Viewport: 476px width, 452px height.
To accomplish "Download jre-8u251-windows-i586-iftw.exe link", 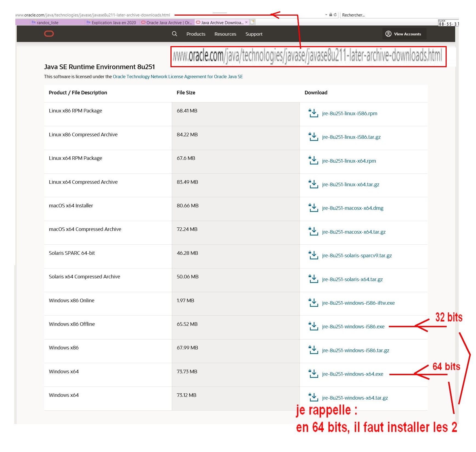I will coord(358,303).
